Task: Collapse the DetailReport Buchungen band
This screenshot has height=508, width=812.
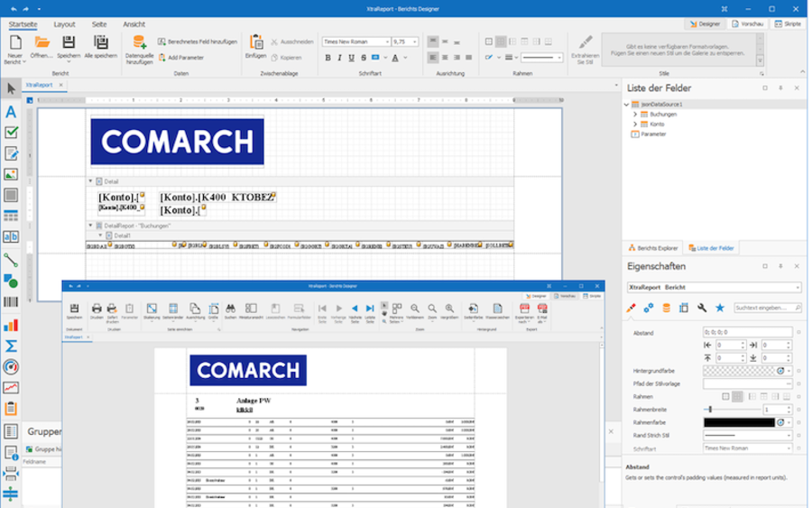Action: [x=90, y=226]
